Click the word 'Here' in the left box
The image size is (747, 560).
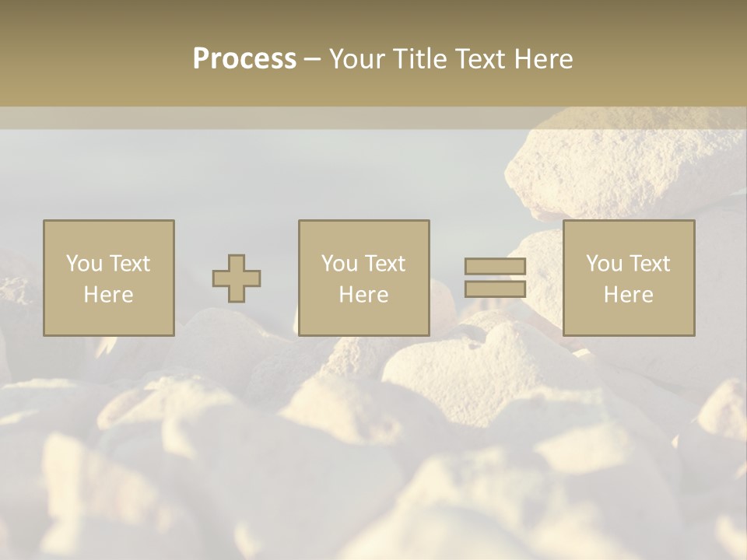click(x=108, y=295)
